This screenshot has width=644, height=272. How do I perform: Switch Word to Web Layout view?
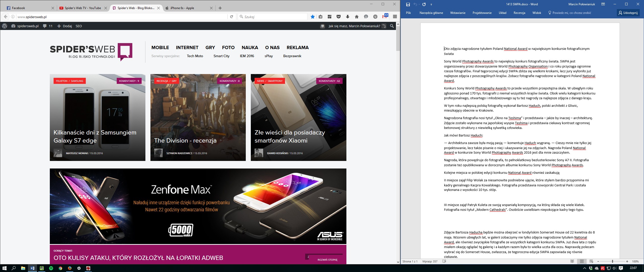(591, 261)
